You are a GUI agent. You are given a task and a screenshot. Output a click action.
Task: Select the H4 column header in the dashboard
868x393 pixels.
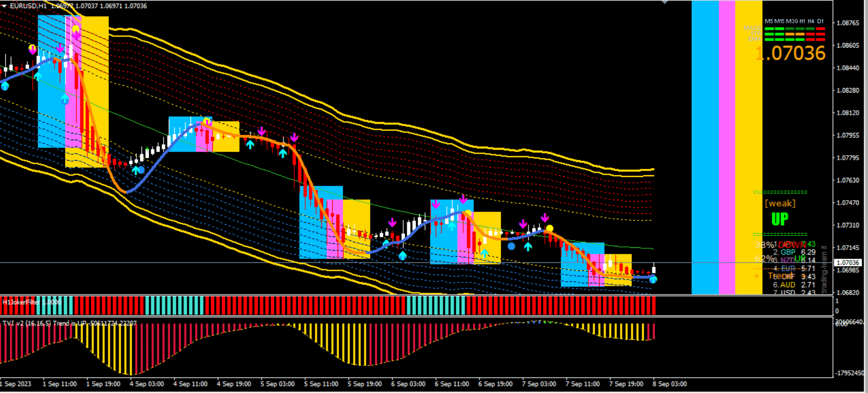click(811, 21)
